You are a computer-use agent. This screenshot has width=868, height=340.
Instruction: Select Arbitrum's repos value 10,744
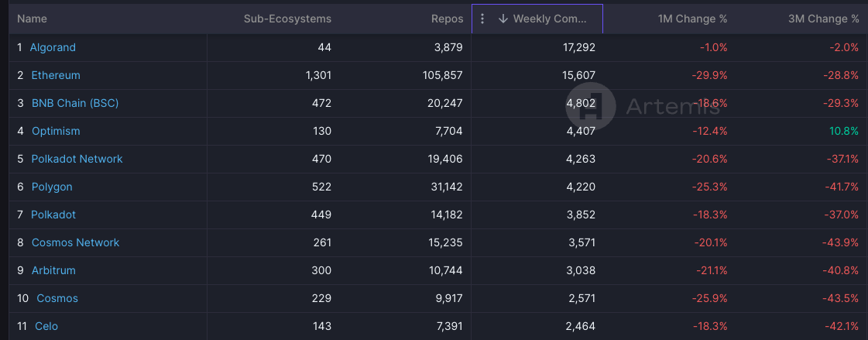pos(446,271)
